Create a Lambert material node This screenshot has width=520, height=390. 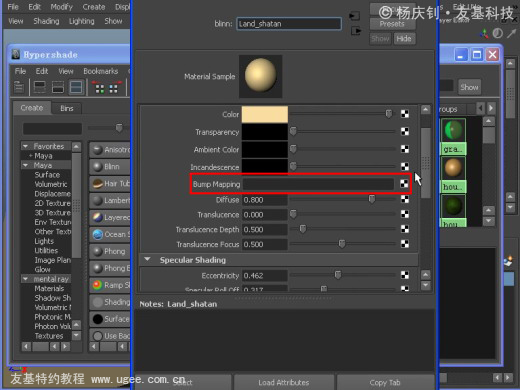tap(110, 200)
